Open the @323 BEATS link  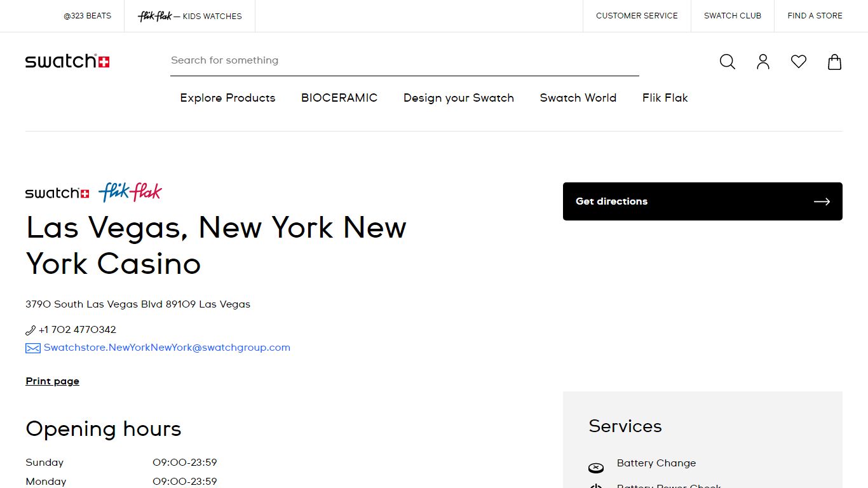88,16
